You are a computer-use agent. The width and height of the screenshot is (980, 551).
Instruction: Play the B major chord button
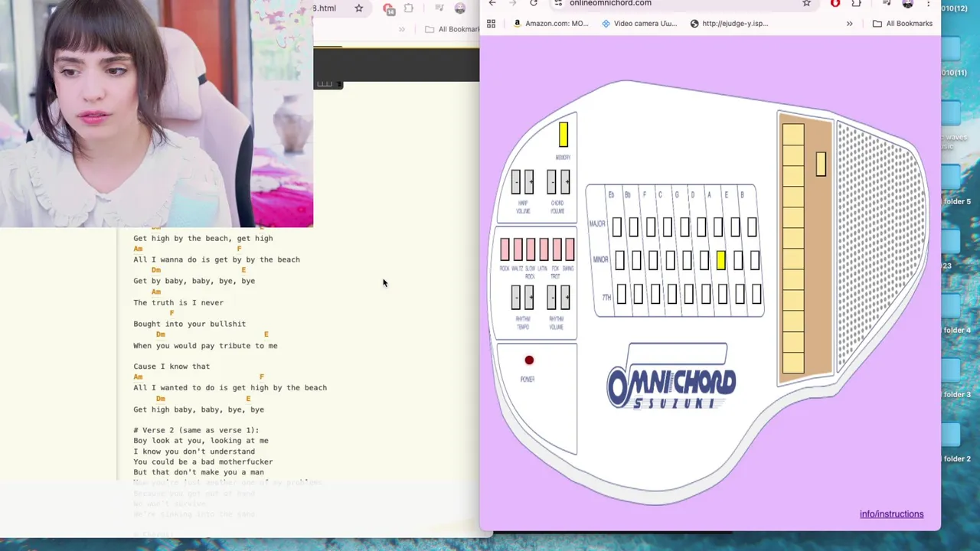click(753, 227)
